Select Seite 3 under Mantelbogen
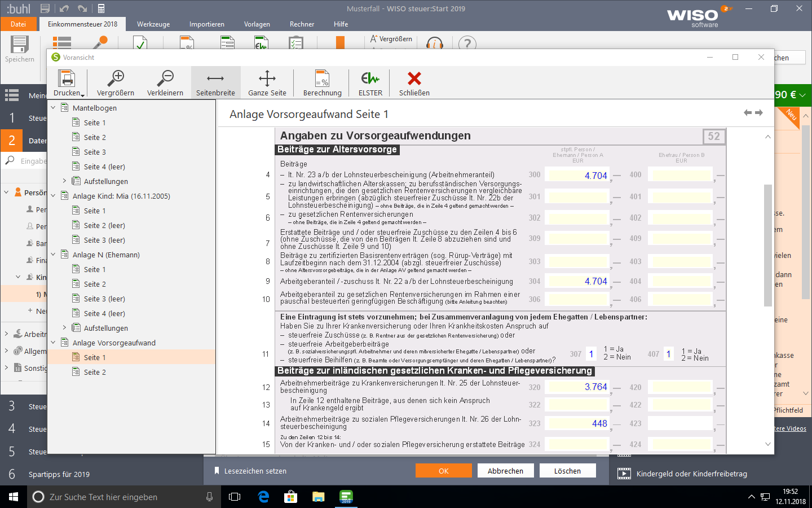812x508 pixels. point(95,152)
